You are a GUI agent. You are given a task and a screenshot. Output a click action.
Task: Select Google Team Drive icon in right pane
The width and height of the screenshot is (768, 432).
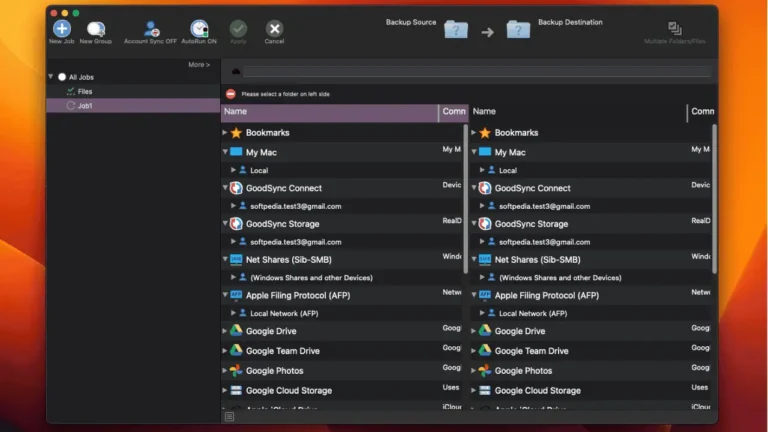[485, 350]
